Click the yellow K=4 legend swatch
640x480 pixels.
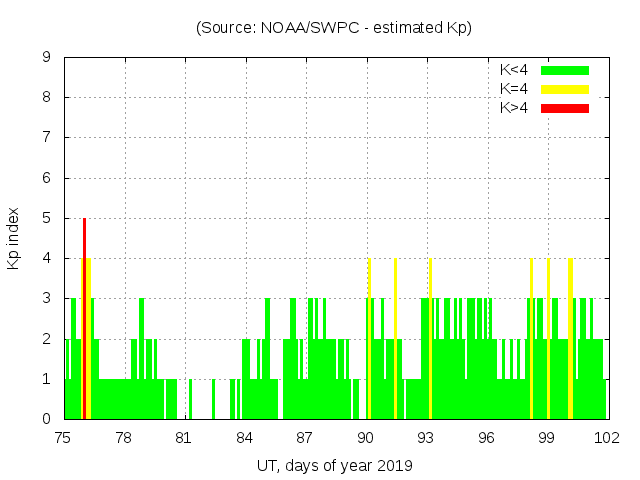[565, 89]
